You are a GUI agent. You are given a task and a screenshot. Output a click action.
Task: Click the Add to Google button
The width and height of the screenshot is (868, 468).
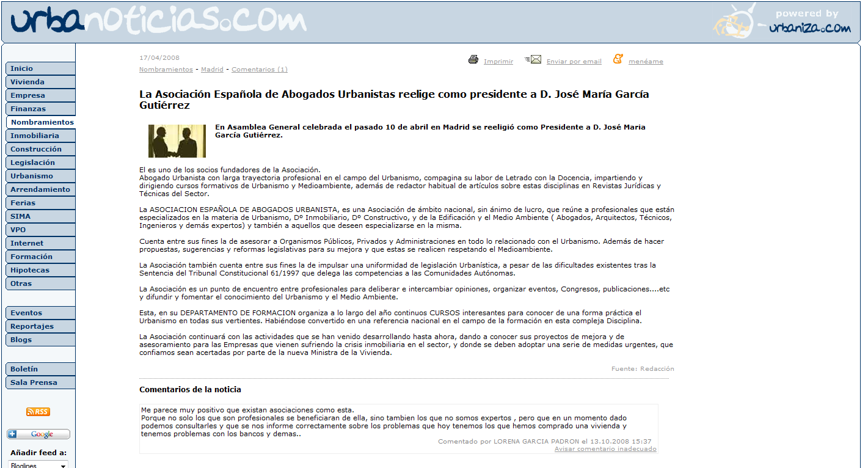point(38,434)
